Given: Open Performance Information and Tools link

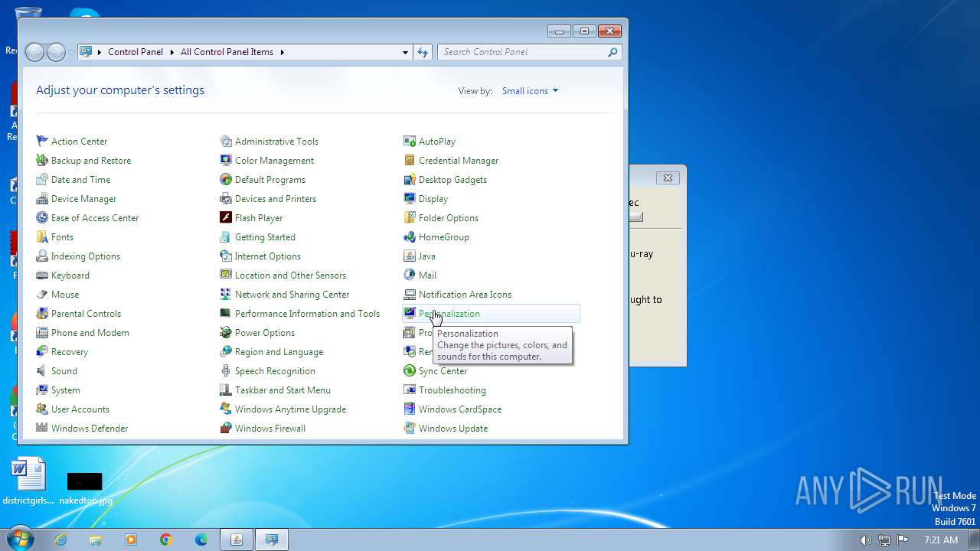Looking at the screenshot, I should click(x=307, y=313).
